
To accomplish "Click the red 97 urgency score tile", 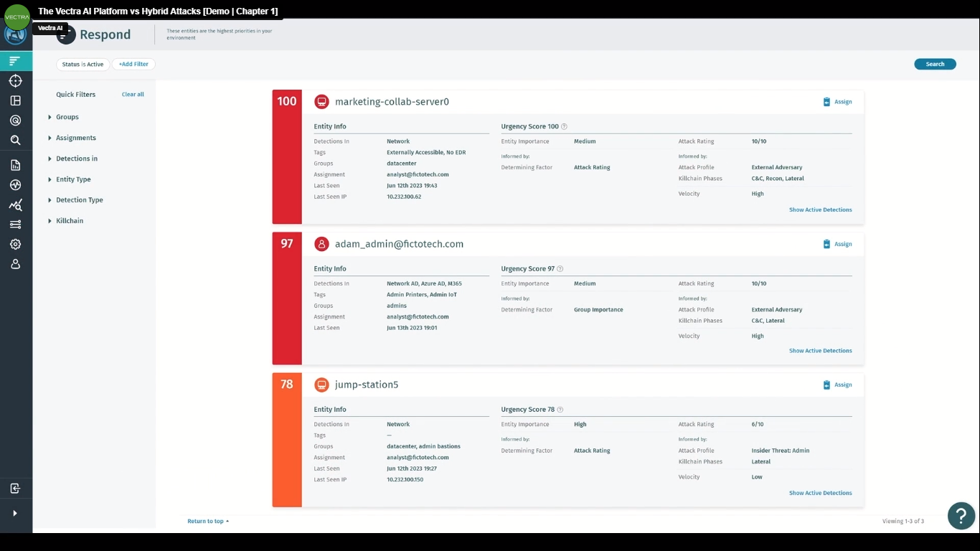I will click(x=287, y=298).
